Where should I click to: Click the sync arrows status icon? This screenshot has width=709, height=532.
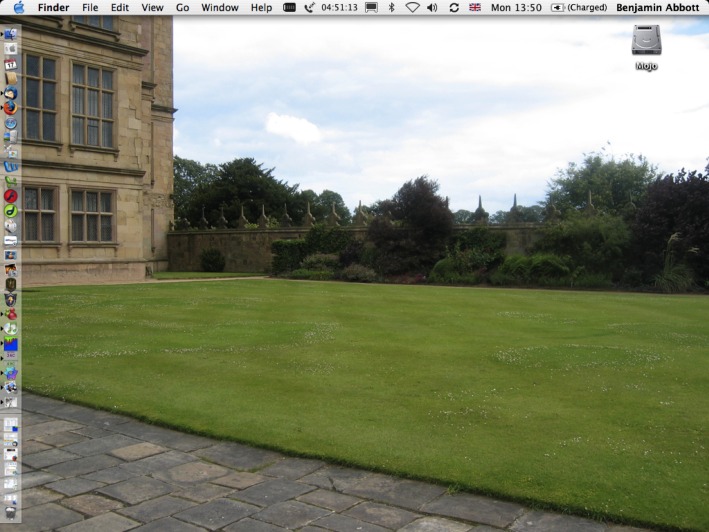point(454,7)
